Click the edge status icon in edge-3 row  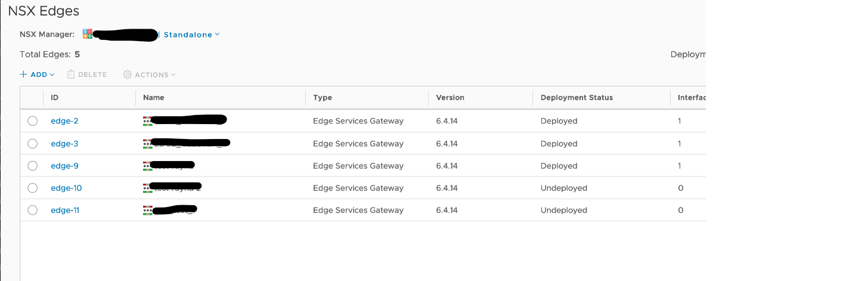[x=147, y=144]
